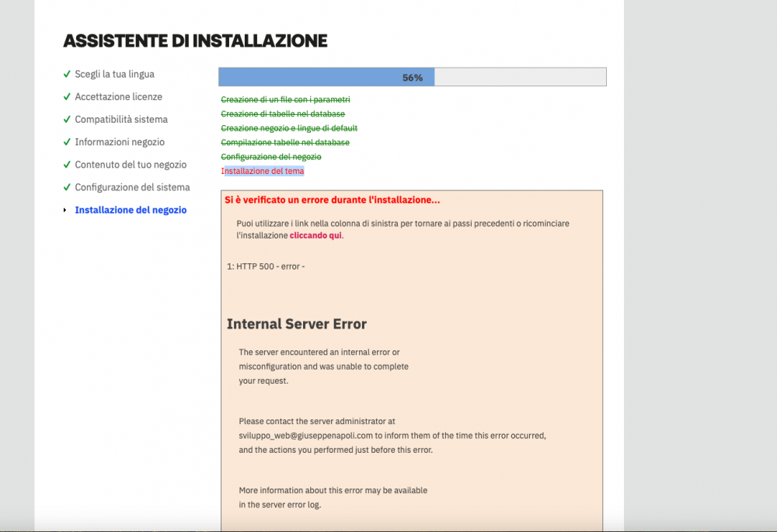Return to the "Accettazione licenze" step
The height and width of the screenshot is (532, 777).
tap(118, 96)
